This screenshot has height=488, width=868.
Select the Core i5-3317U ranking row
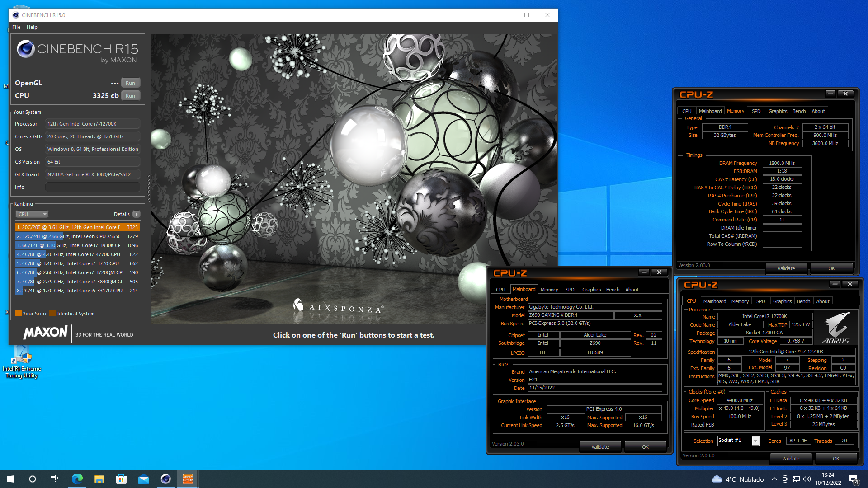(x=77, y=291)
